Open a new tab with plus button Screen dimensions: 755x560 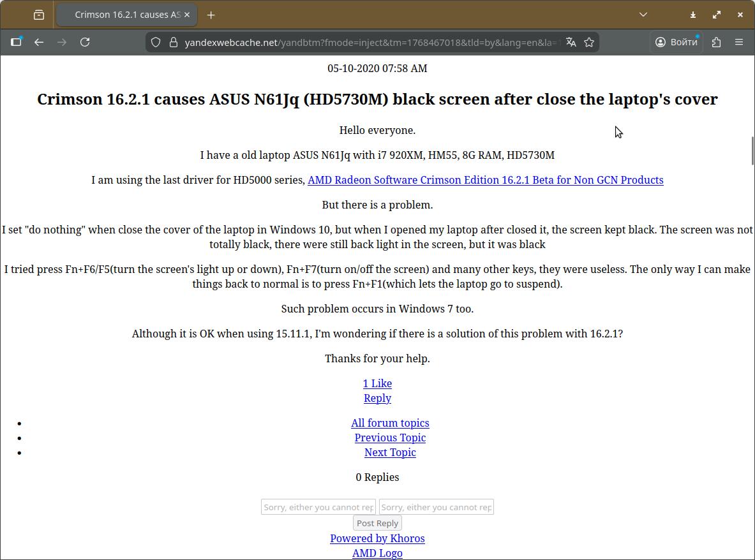[211, 15]
